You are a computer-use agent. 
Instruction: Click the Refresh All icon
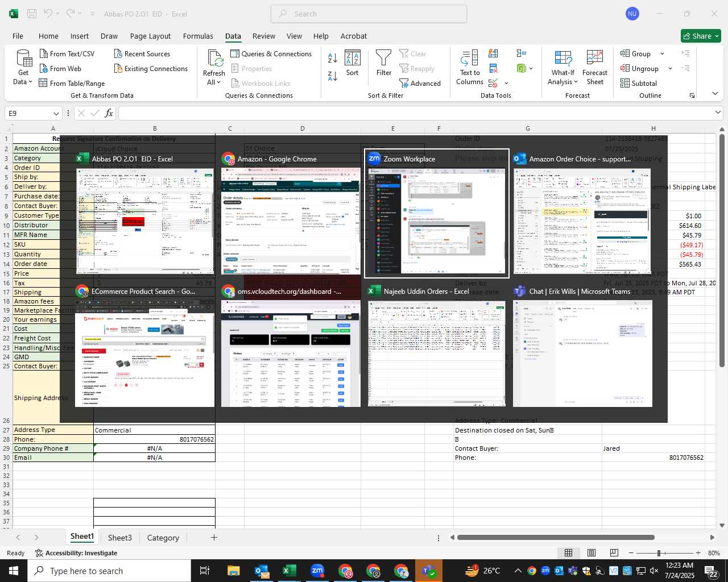pos(215,58)
